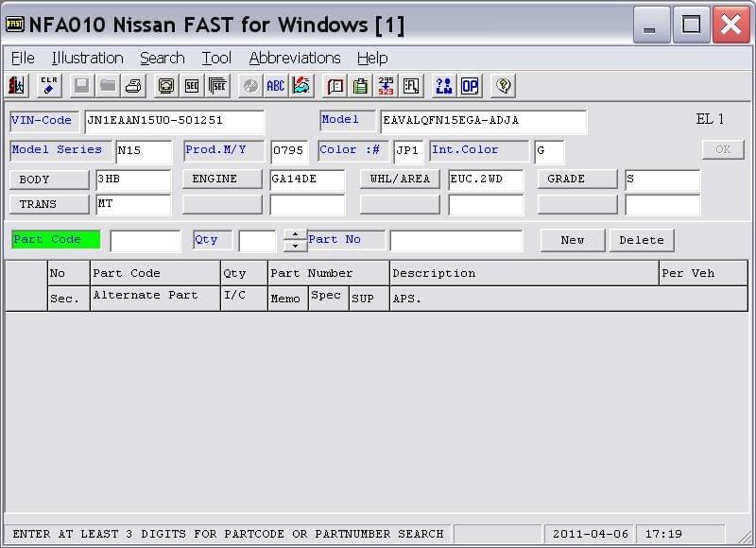
Task: Click the Model Series field showing N15
Action: [144, 151]
